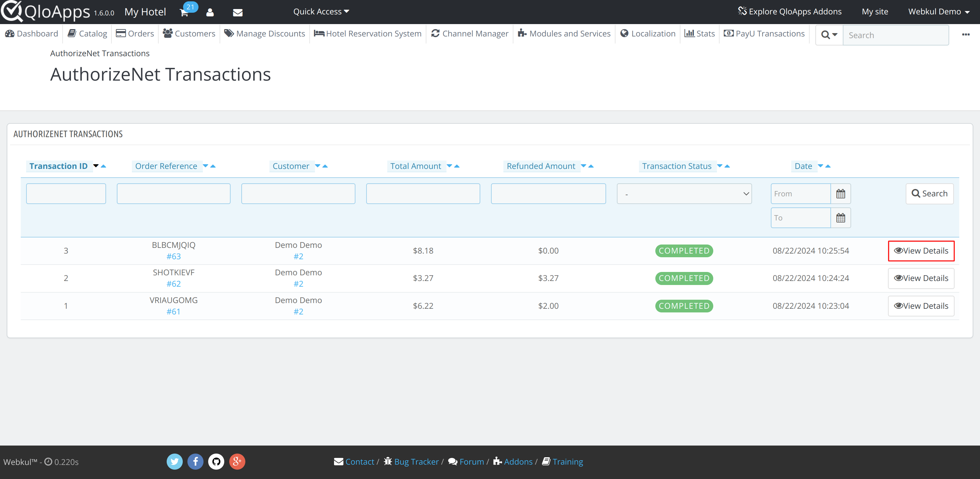Sort Customer column ascending arrow
The image size is (980, 479).
[x=325, y=166]
